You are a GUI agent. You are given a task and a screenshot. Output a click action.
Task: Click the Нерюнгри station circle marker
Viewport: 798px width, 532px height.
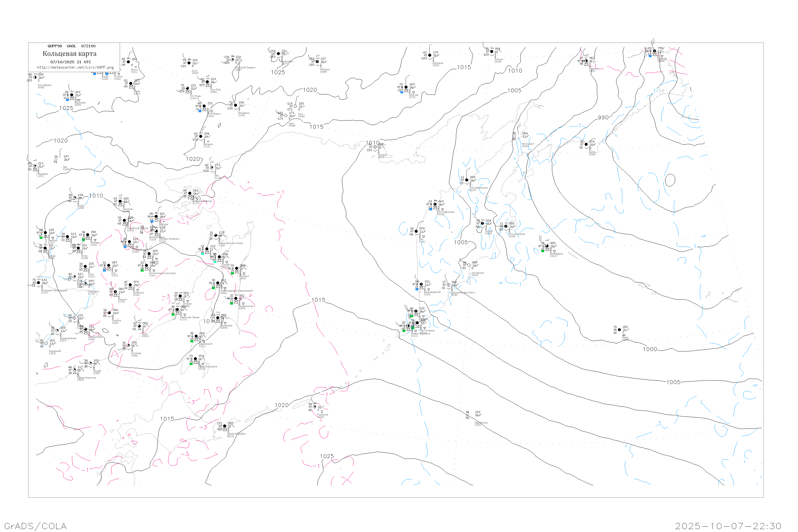[72, 95]
